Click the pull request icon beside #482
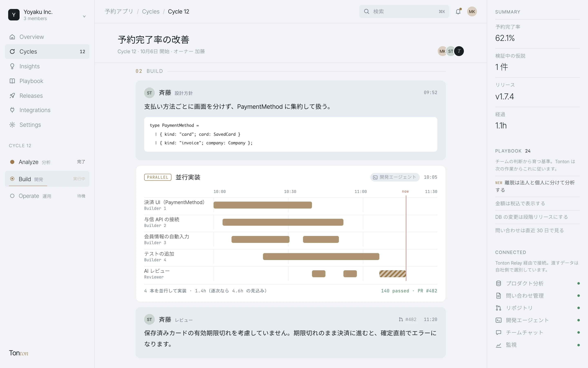 click(401, 319)
